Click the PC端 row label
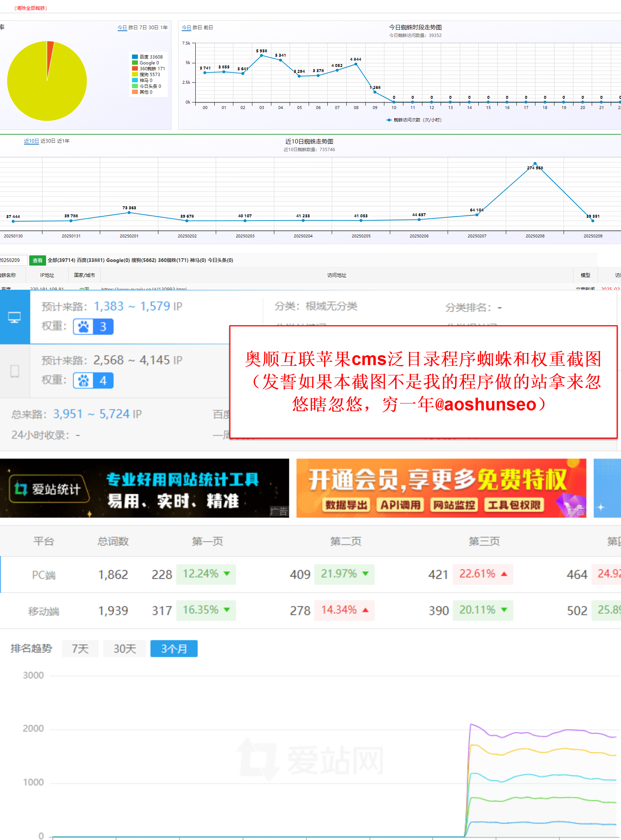The width and height of the screenshot is (621, 840). (44, 575)
